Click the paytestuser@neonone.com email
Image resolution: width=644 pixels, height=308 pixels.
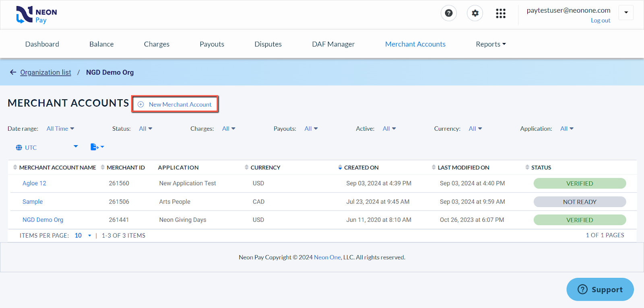(568, 10)
